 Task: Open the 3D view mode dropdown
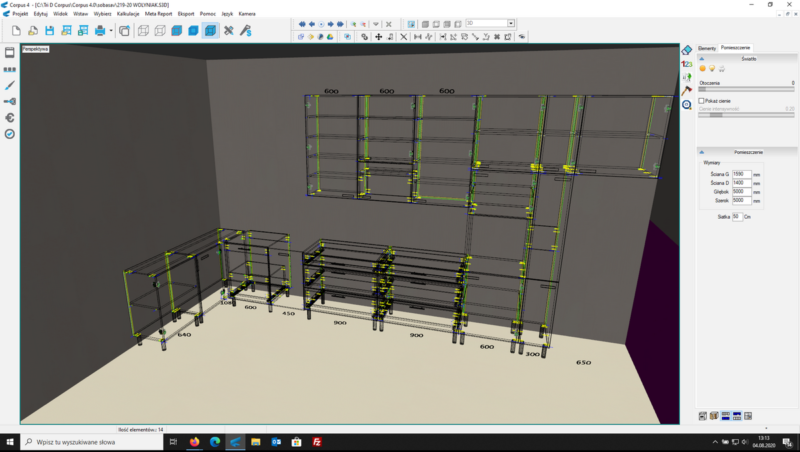511,22
